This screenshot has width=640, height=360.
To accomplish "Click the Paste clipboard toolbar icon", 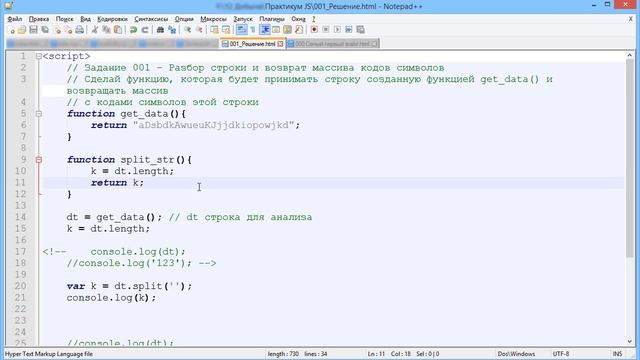I will [118, 30].
